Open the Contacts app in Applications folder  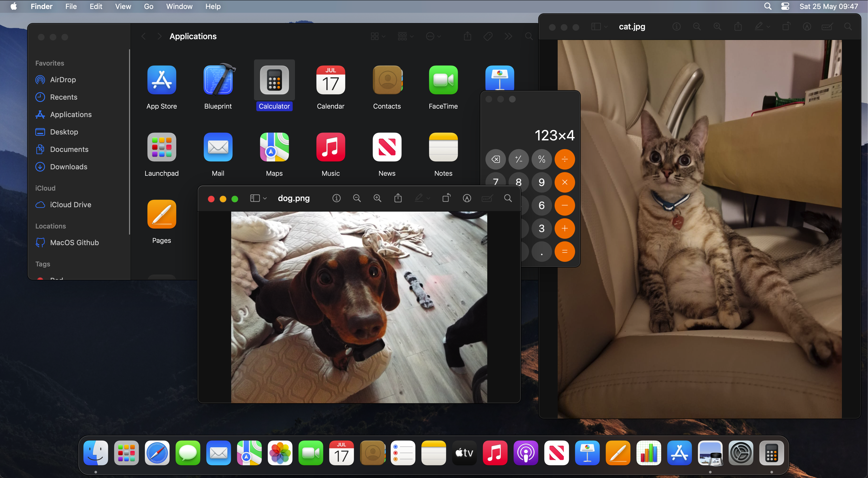(x=387, y=80)
